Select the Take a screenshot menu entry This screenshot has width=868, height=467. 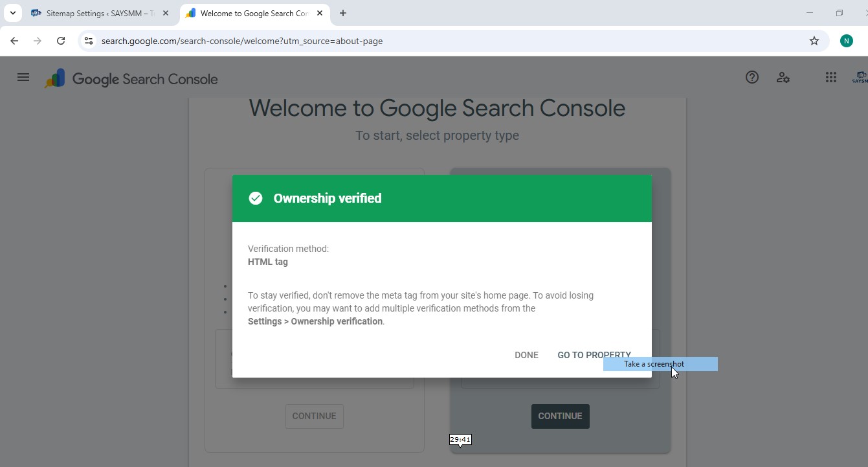click(654, 364)
